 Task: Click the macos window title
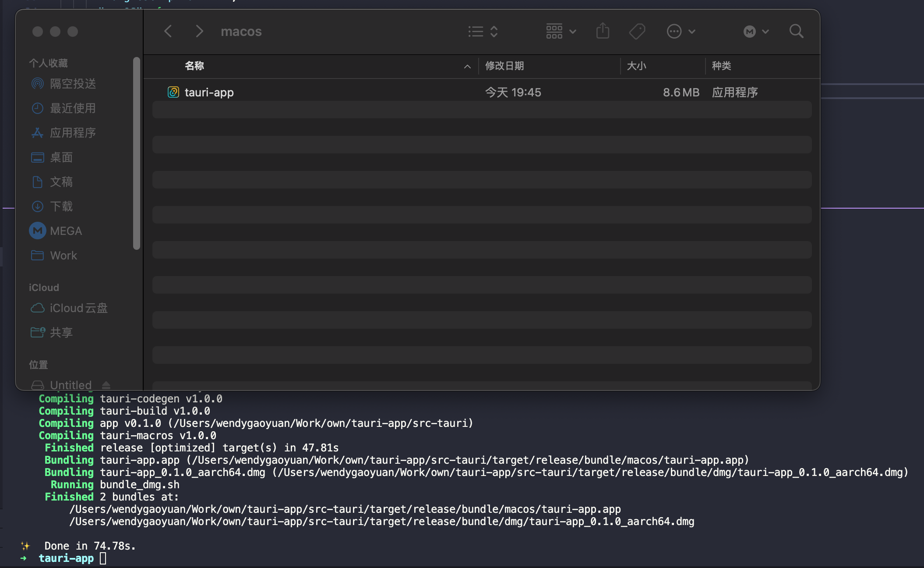pyautogui.click(x=241, y=32)
